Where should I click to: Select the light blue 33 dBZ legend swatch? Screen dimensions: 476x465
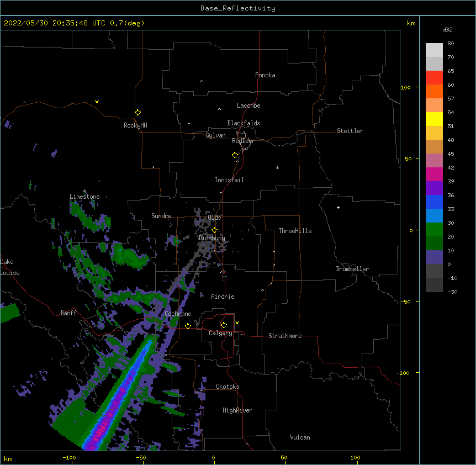pyautogui.click(x=434, y=215)
